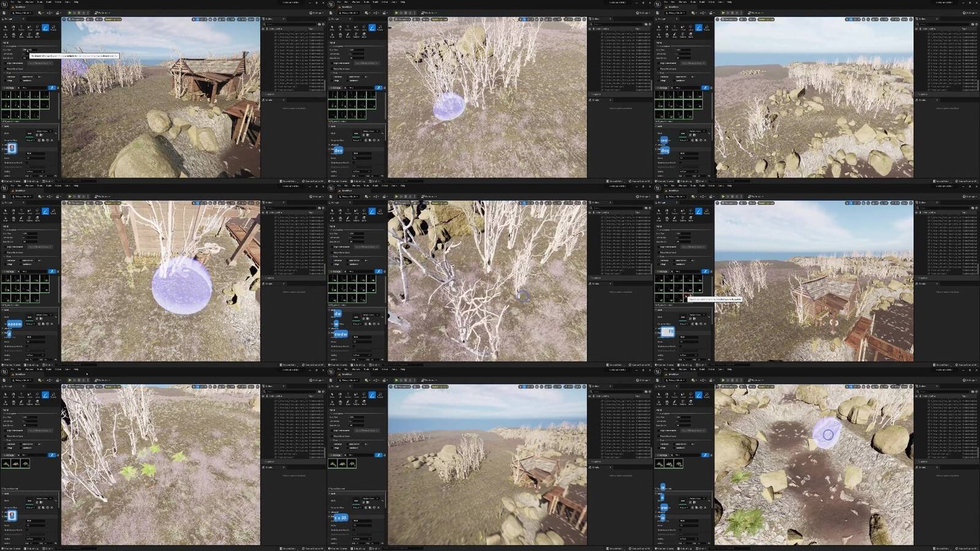
Task: Open the mesh asset dropdown in the brown-dirt-patch editor
Action: tap(698, 499)
